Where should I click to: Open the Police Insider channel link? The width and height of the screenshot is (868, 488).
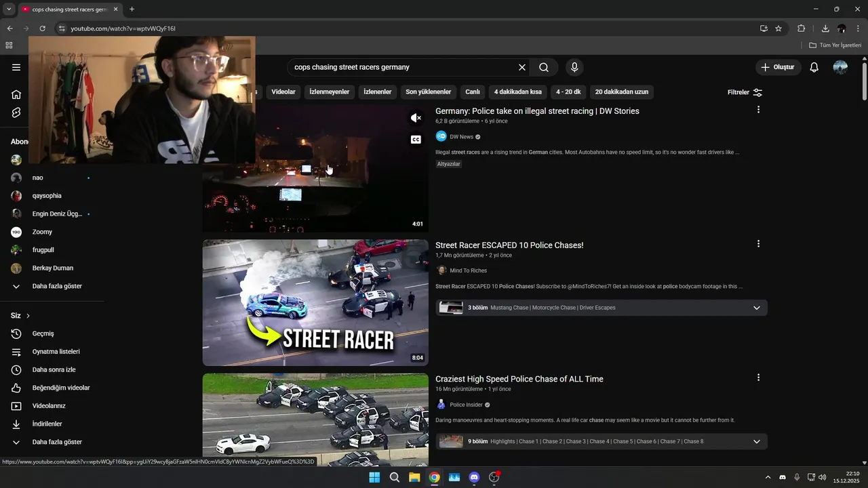pos(466,405)
